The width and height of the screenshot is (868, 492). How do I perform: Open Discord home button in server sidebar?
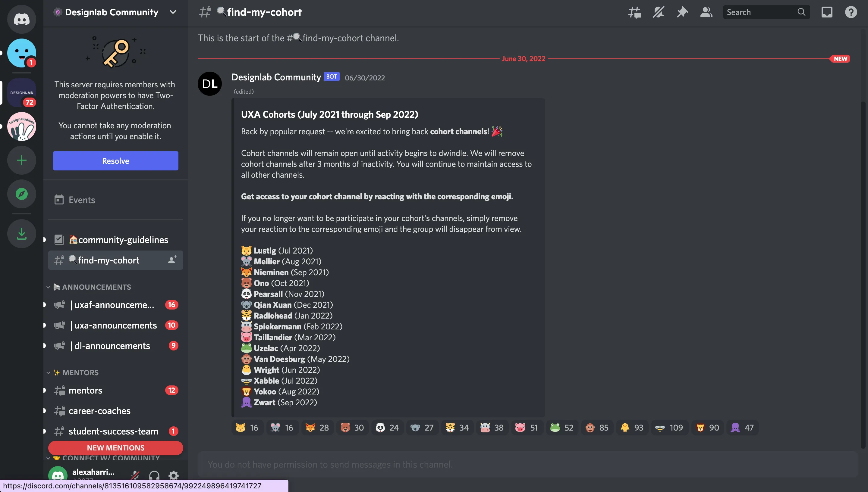21,19
